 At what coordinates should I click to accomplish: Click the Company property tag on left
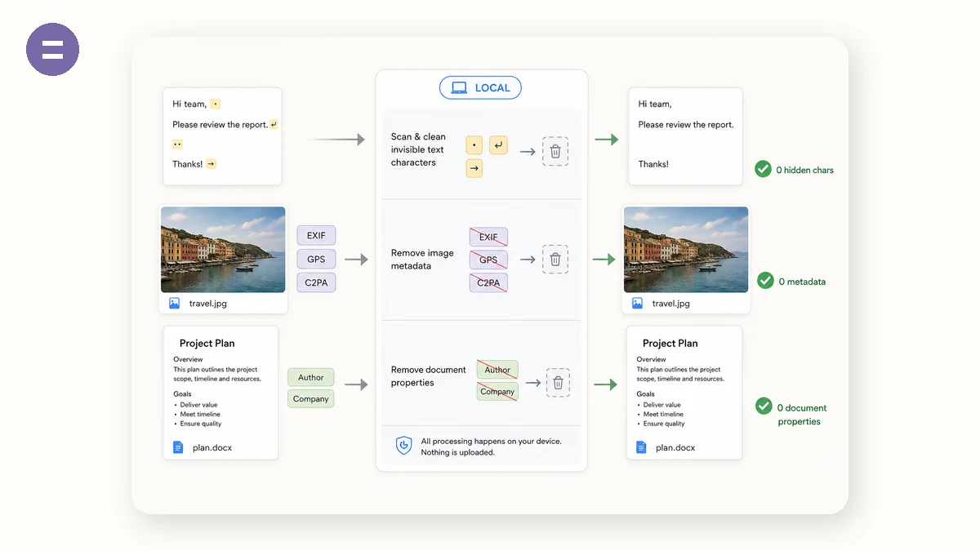pos(310,398)
